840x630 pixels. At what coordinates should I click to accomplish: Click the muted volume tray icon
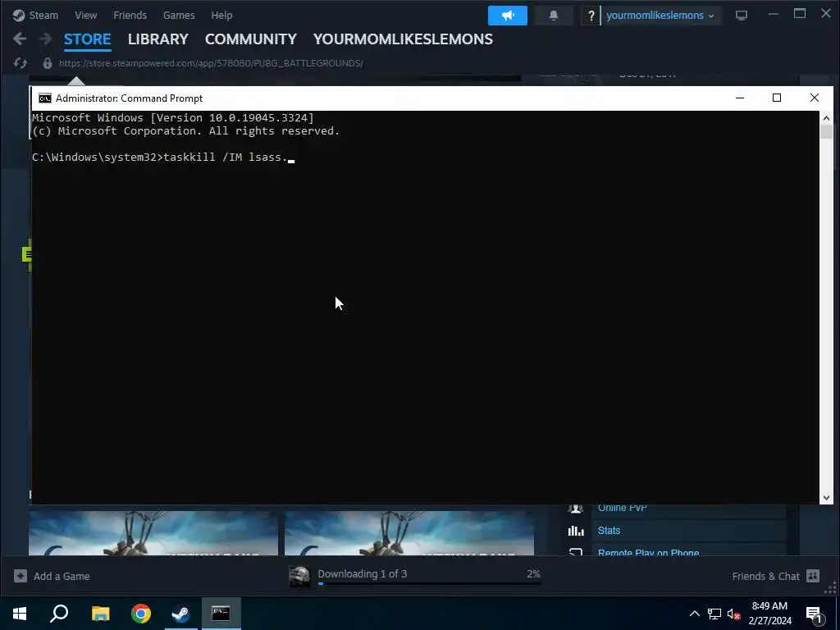click(x=734, y=614)
